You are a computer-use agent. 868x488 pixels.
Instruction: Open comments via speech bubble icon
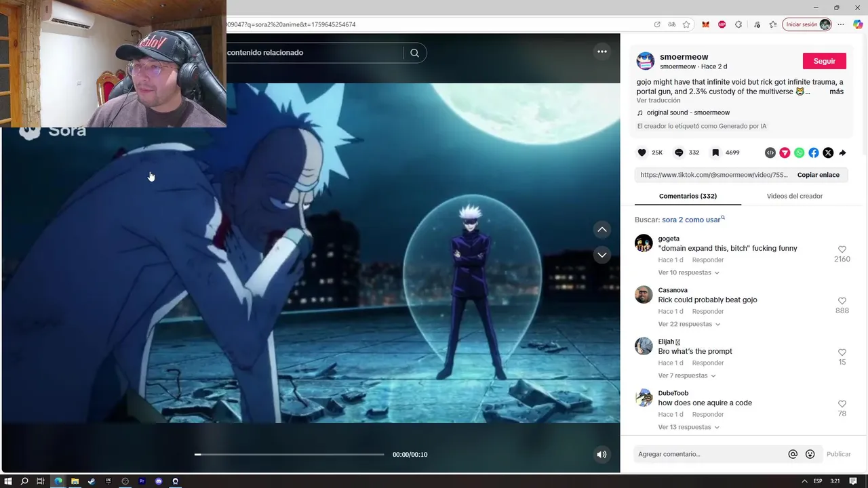(x=679, y=153)
